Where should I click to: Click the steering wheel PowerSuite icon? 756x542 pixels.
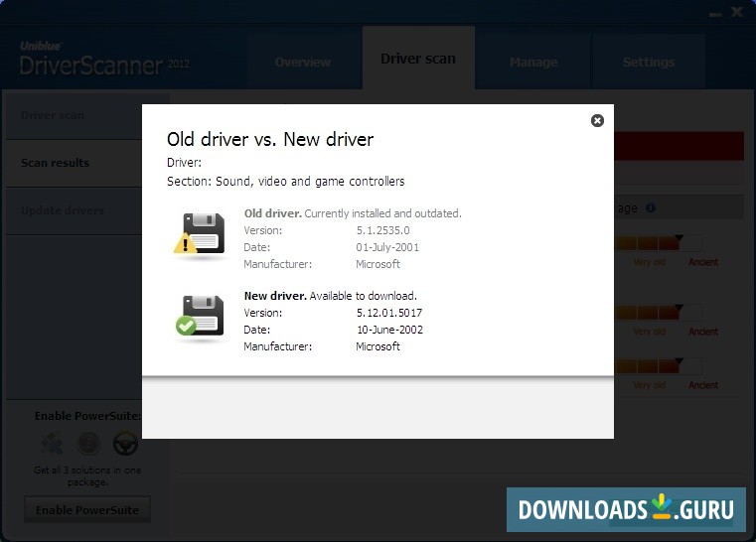(x=125, y=444)
